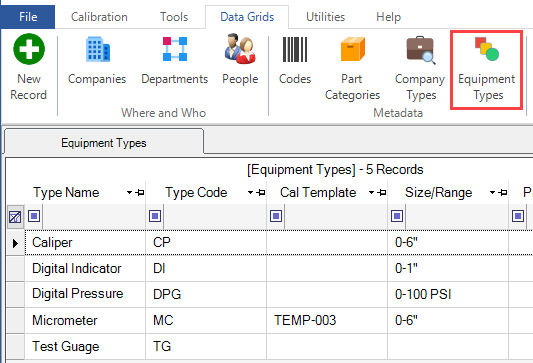Viewport: 533px width, 363px height.
Task: Click the Test Guage row header selector
Action: coord(15,346)
